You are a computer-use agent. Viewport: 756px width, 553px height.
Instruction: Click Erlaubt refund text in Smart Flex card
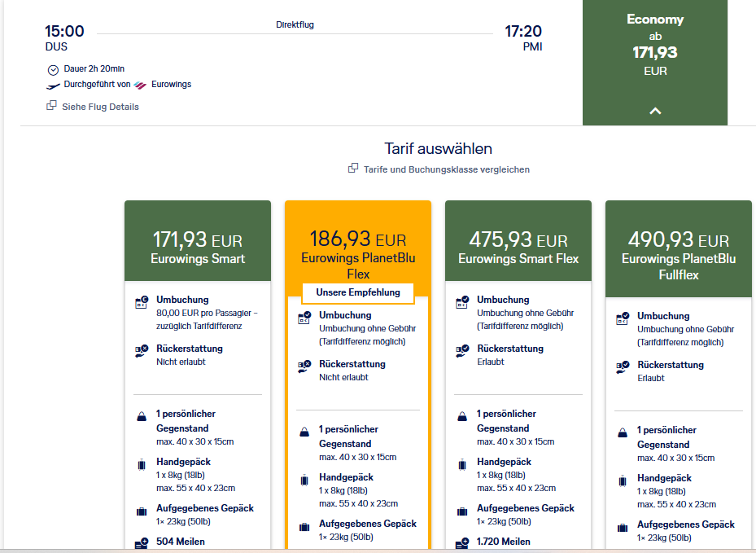491,362
